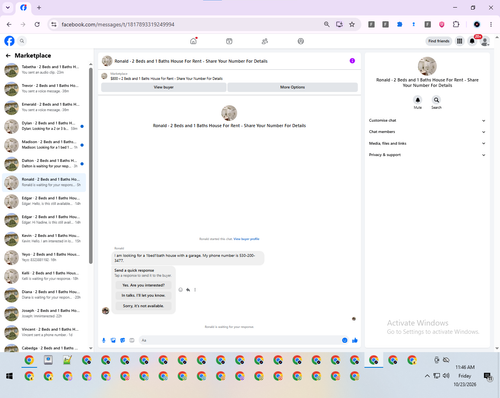The height and width of the screenshot is (398, 500).
Task: Send quick response In talks, I'll let you know
Action: (x=143, y=296)
